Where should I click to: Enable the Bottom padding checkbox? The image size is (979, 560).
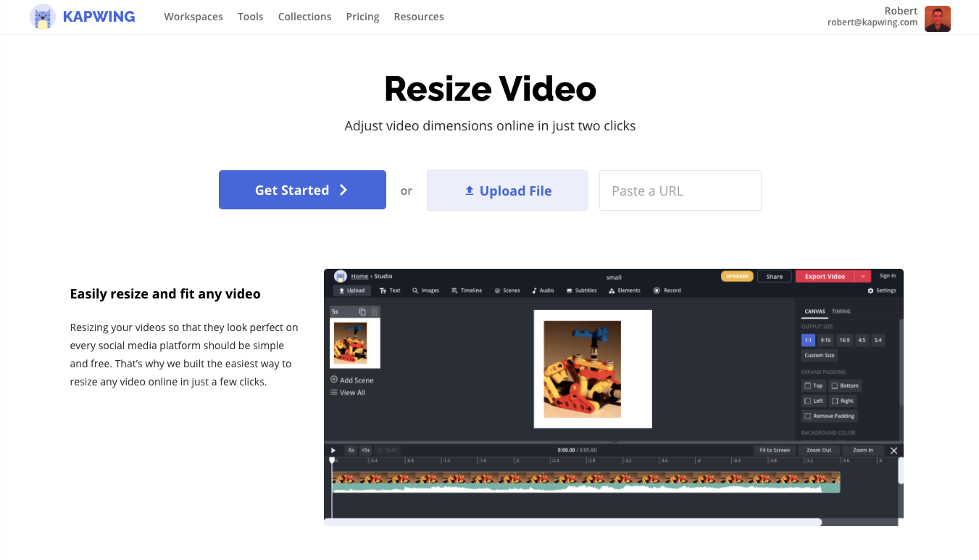[x=835, y=385]
